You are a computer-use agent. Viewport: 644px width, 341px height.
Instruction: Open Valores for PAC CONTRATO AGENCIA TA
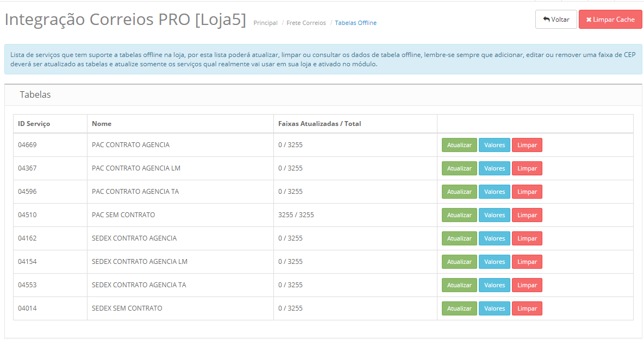pos(495,192)
